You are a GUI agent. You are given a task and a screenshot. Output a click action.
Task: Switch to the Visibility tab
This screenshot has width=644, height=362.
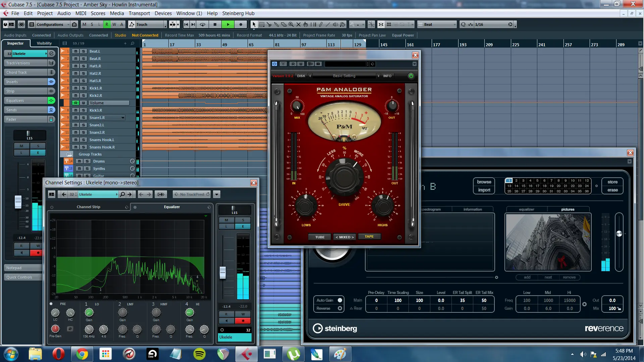(44, 43)
